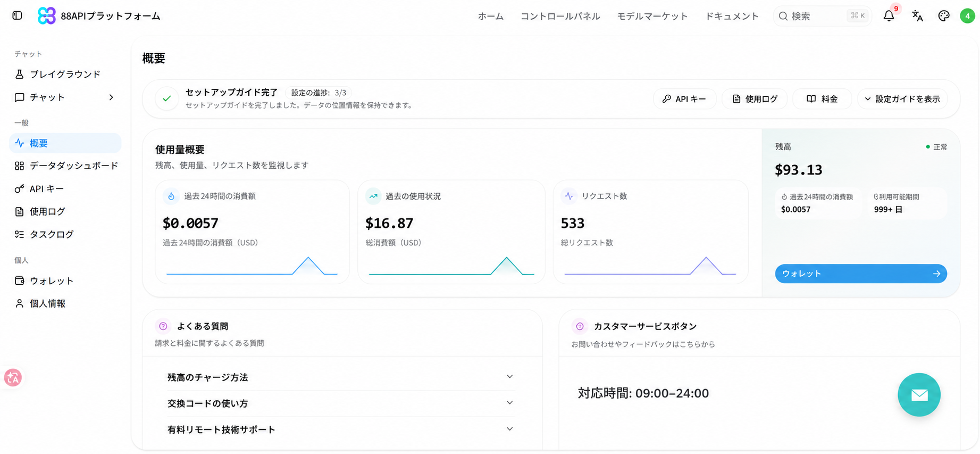Click the blue ウォレット button

[861, 274]
